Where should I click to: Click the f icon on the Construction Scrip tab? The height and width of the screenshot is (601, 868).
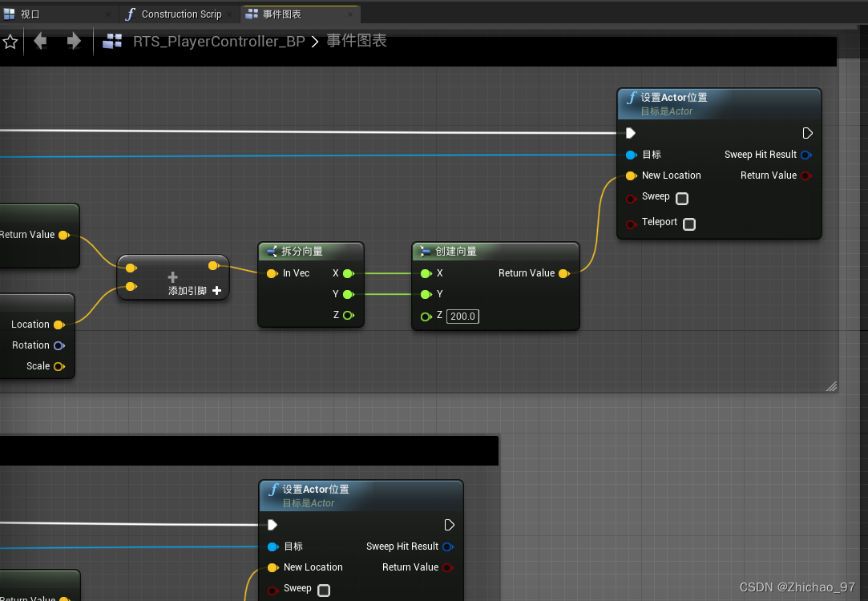click(x=131, y=14)
